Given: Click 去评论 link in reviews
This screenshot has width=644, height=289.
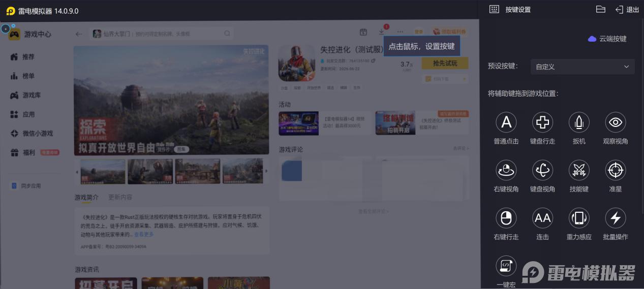Looking at the screenshot, I should tap(461, 149).
